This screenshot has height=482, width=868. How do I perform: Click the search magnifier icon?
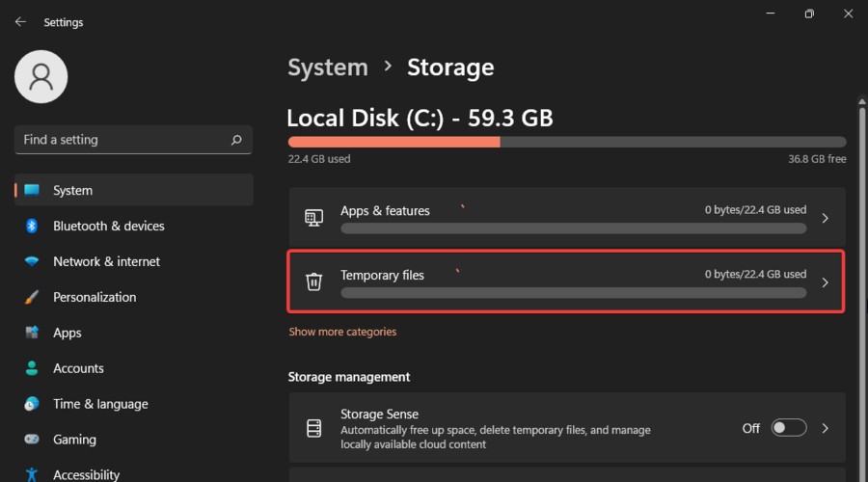[236, 140]
